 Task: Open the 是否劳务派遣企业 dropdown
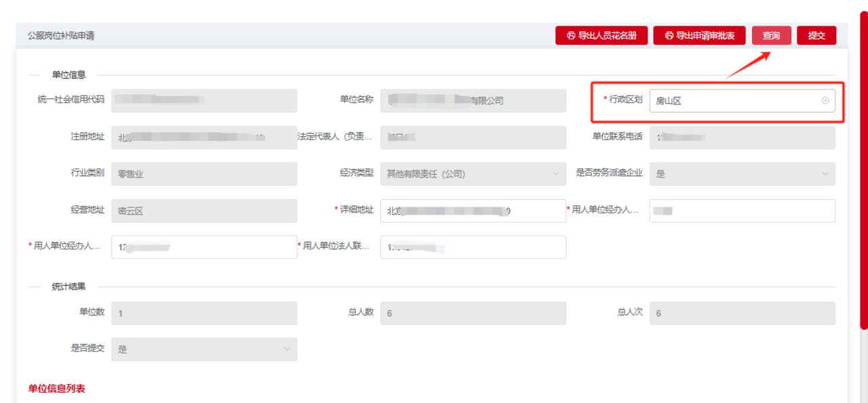coord(825,174)
